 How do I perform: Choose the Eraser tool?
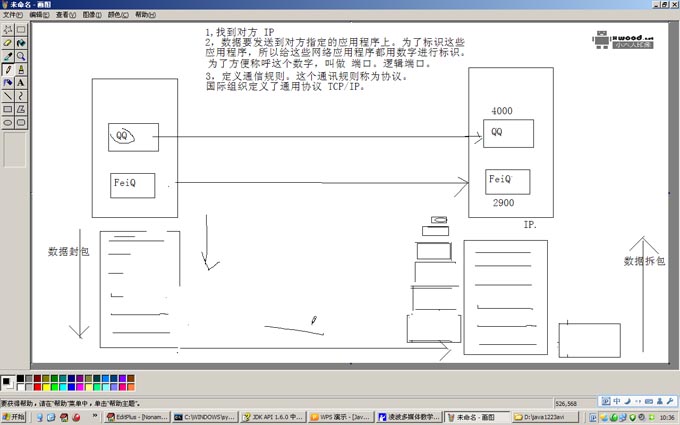(x=8, y=43)
